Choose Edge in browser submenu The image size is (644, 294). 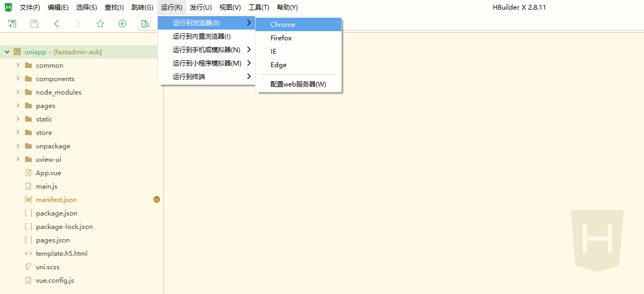point(298,65)
